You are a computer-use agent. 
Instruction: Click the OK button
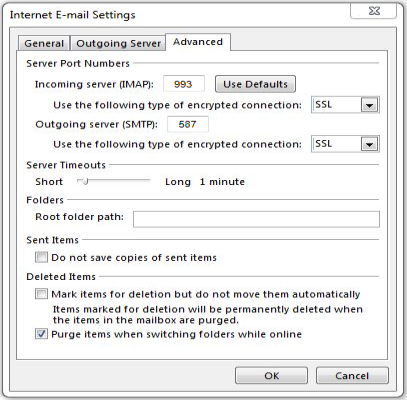click(x=271, y=376)
